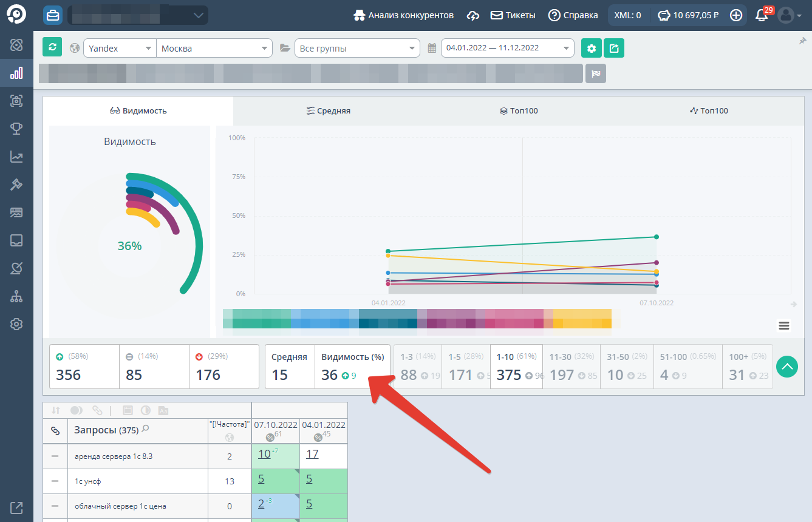
Task: Click the sort arrows table toolbar icon
Action: [x=55, y=410]
